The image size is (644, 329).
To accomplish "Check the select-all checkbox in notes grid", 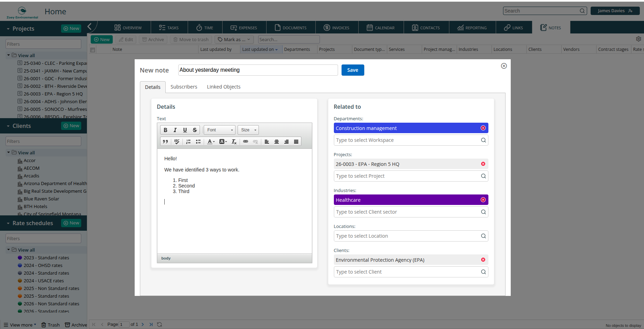I will click(x=92, y=50).
